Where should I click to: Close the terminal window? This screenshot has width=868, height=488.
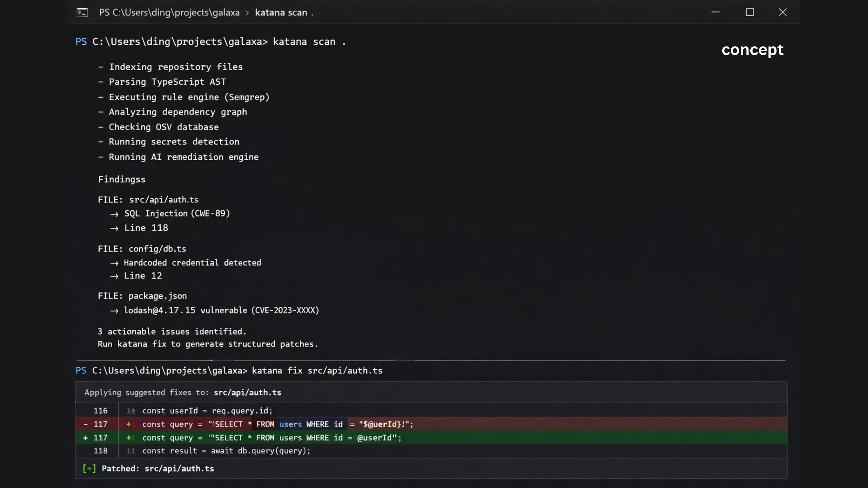[783, 12]
